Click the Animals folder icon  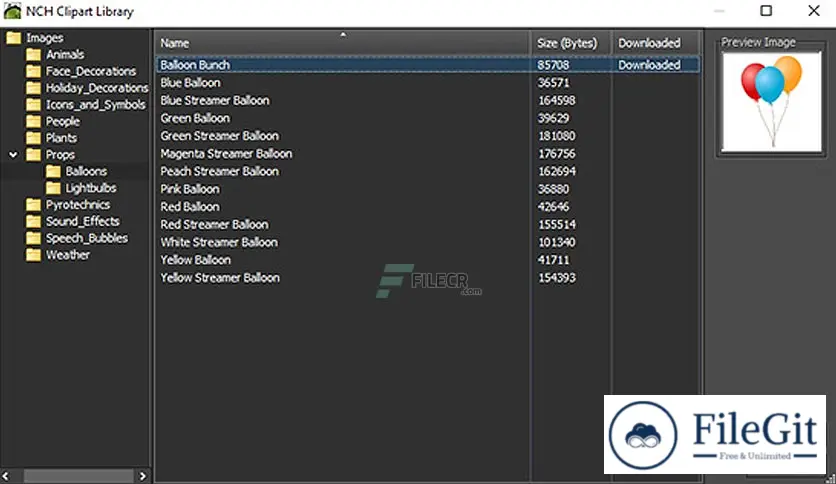pyautogui.click(x=33, y=54)
